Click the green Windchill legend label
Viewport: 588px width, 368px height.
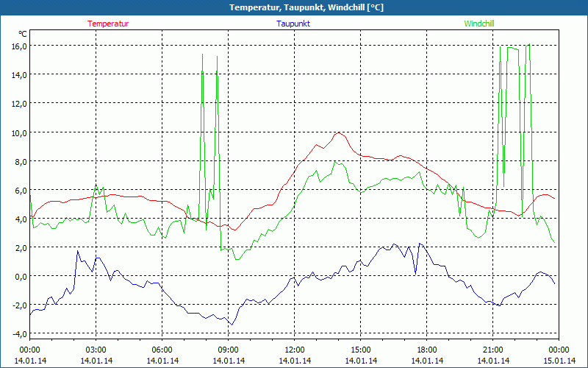(x=479, y=24)
